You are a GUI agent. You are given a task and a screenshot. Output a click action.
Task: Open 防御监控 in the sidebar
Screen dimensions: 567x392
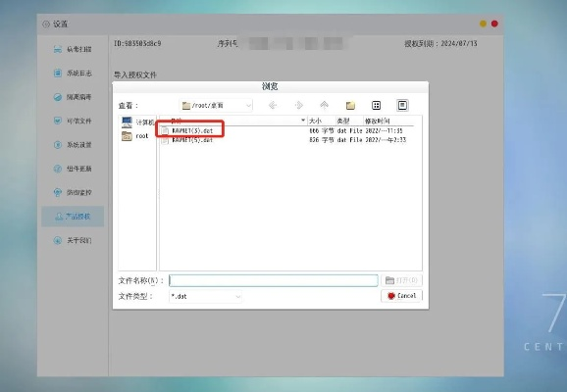pos(73,192)
